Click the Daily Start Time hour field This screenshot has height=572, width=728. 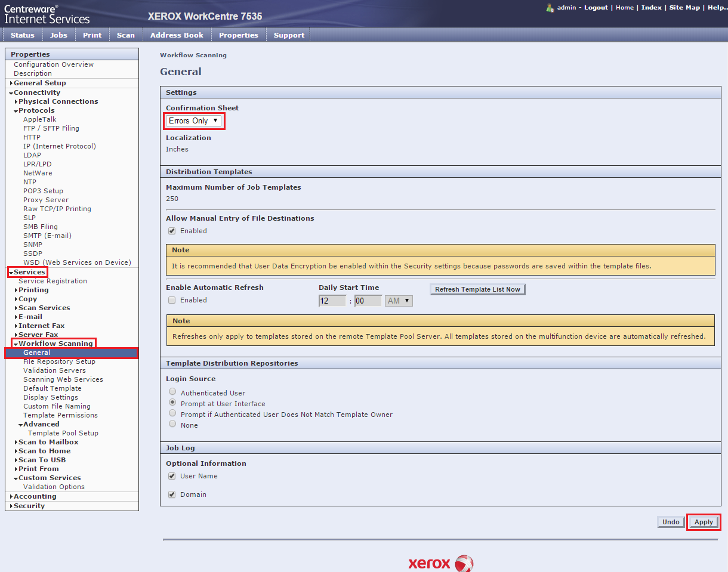click(x=332, y=301)
